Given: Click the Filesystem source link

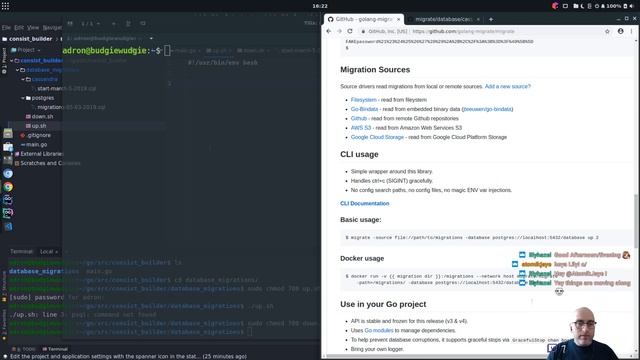Looking at the screenshot, I should click(363, 100).
